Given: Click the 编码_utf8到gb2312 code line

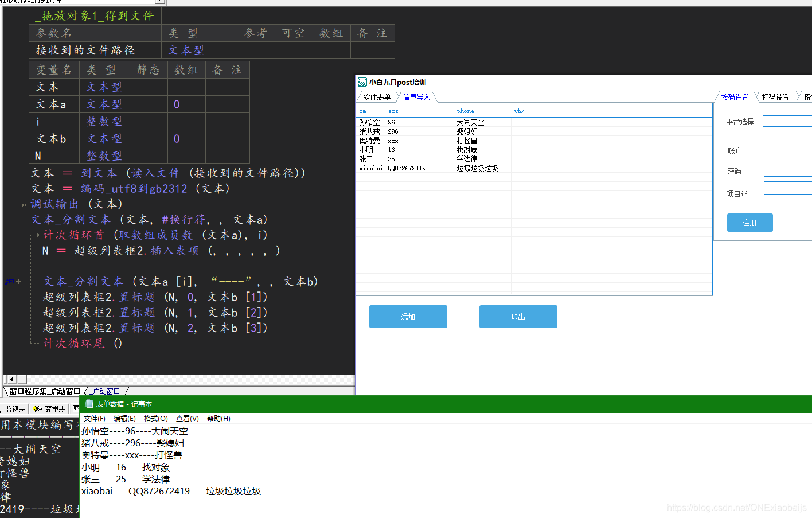Looking at the screenshot, I should click(x=131, y=189).
